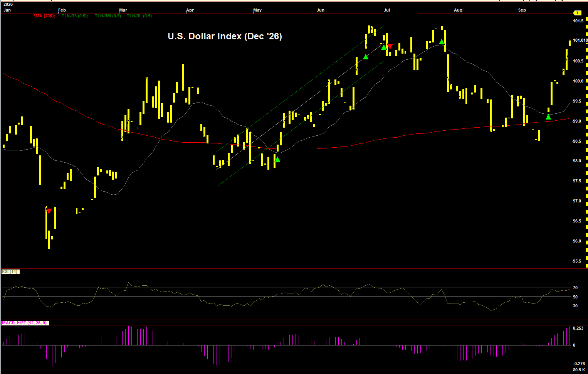Viewport: 588px width, 374px height.
Task: Click the U.S. Dollar Index (Dec '26) title
Action: (x=225, y=36)
